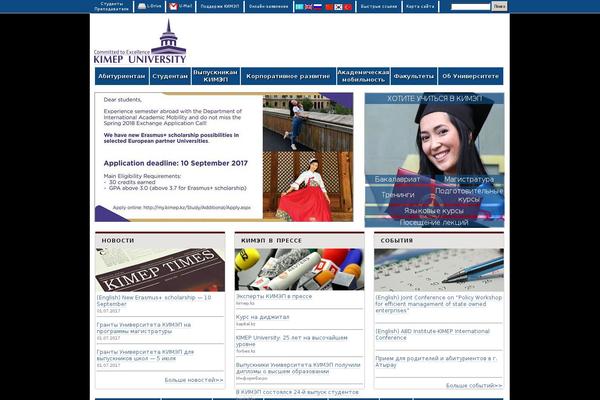
Task: Click the КИМЭП В ПРЕССЕ section heading
Action: 271,240
